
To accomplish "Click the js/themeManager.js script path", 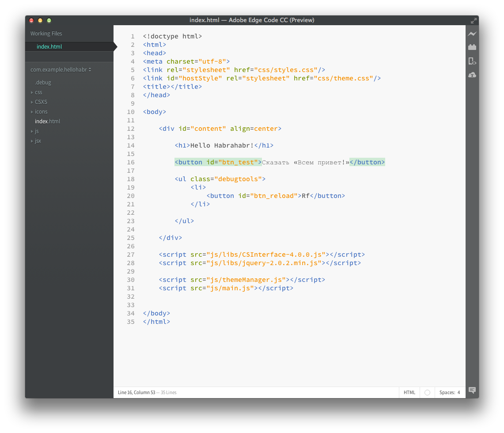I will tap(246, 280).
